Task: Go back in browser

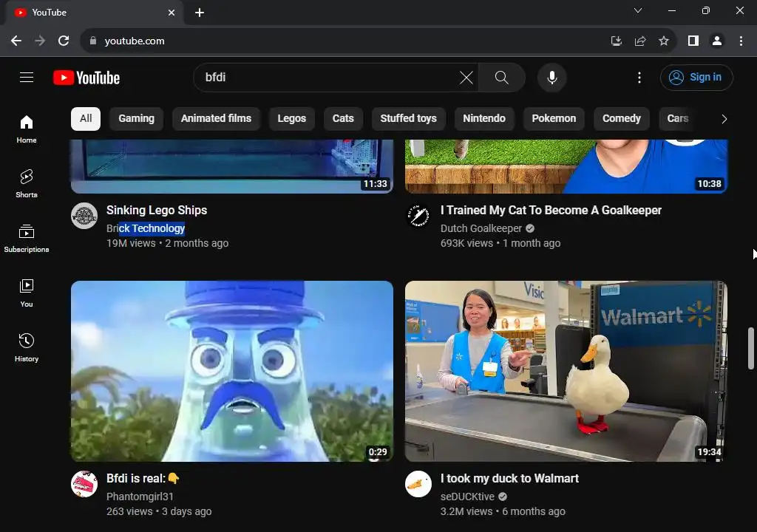Action: pyautogui.click(x=16, y=41)
